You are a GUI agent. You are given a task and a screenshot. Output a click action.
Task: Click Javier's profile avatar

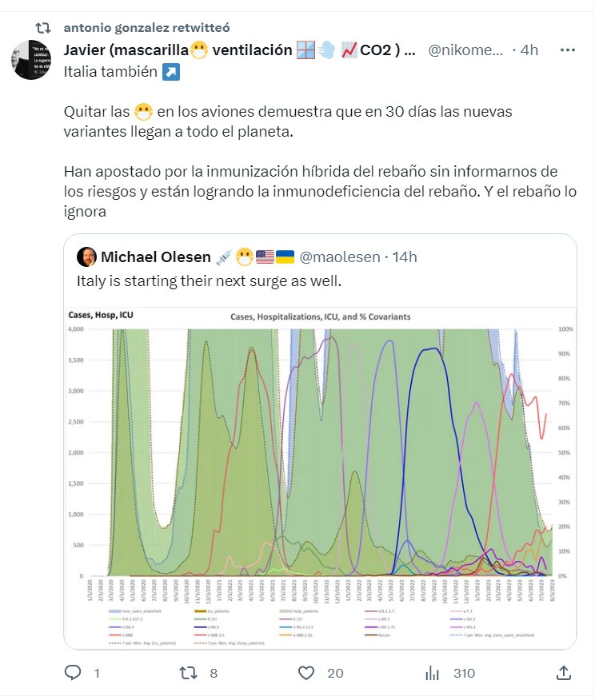(x=33, y=60)
